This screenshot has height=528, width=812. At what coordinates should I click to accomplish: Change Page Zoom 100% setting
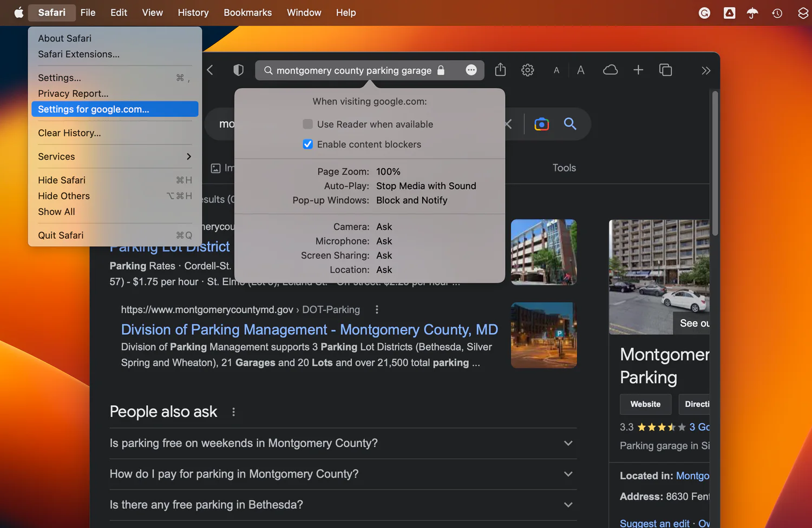point(388,171)
